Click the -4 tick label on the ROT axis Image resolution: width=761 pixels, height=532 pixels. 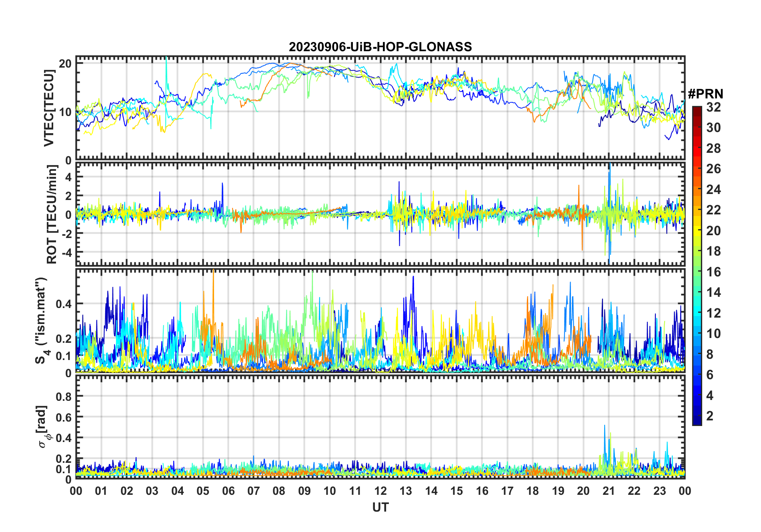tap(65, 252)
